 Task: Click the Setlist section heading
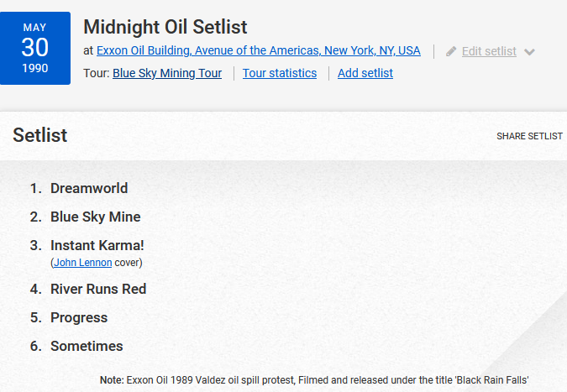click(40, 135)
